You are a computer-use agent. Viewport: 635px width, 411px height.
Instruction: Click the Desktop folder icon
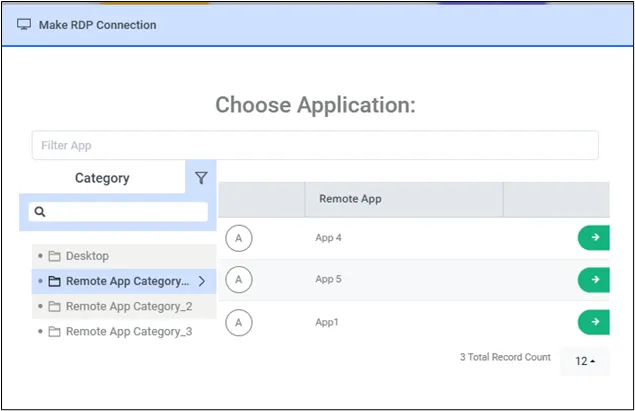[x=54, y=256]
